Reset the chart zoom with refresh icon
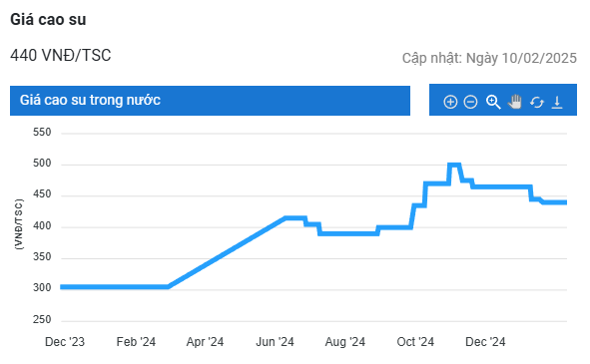 pyautogui.click(x=537, y=102)
